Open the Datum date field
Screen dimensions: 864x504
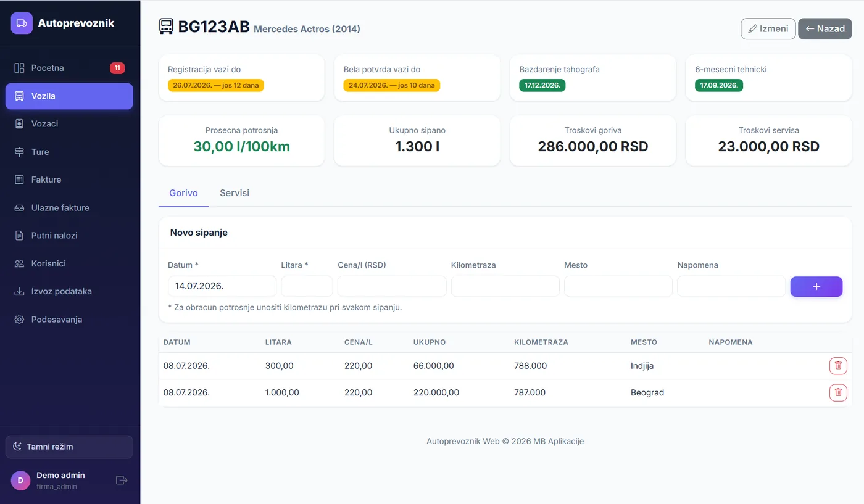click(x=222, y=287)
